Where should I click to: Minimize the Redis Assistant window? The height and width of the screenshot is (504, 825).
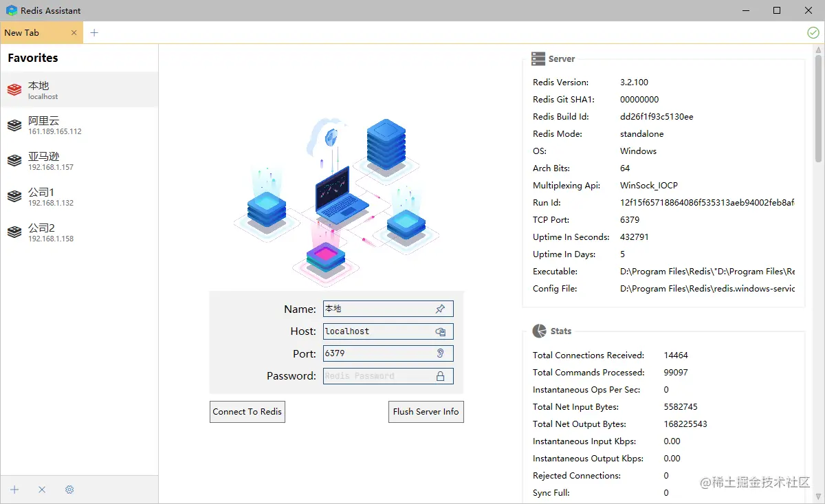745,10
